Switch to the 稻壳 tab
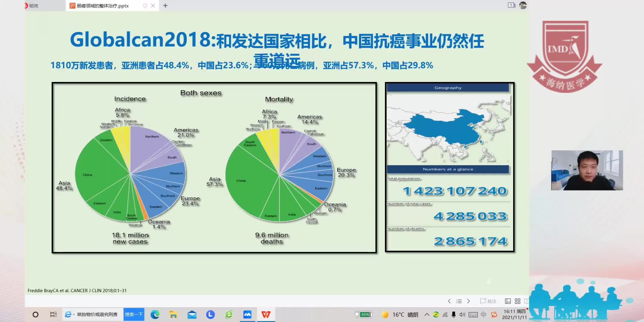The image size is (644, 322). point(33,6)
